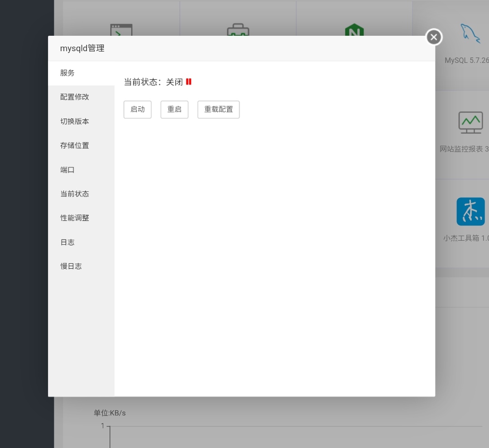Close the mysqld management dialog
Screen dimensions: 489x448
pyautogui.click(x=434, y=37)
